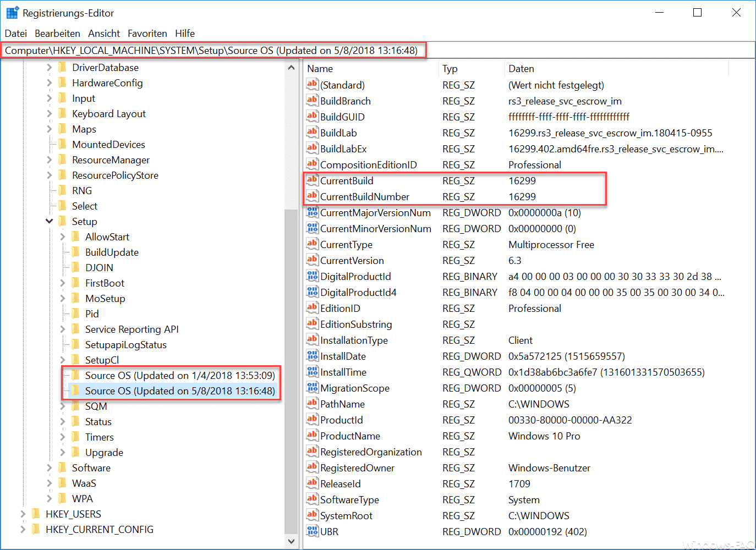Click the BuildBranch string value icon
The width and height of the screenshot is (756, 550).
(x=313, y=101)
